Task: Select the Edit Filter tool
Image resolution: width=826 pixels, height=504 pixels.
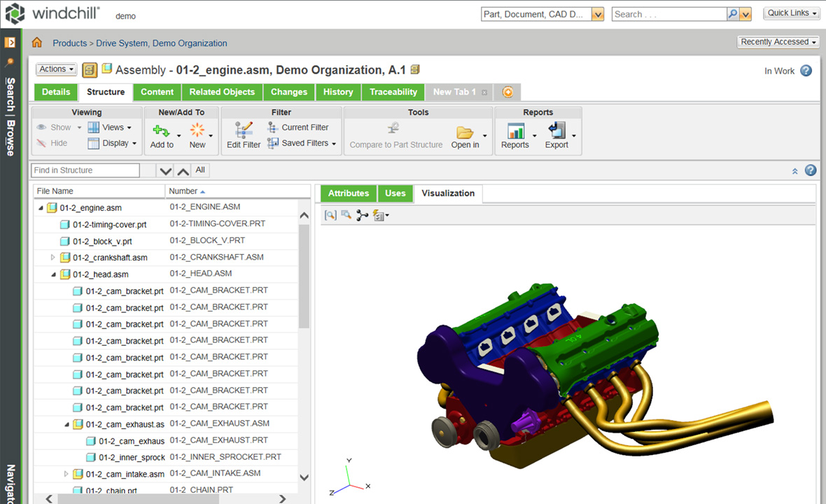Action: 243,134
